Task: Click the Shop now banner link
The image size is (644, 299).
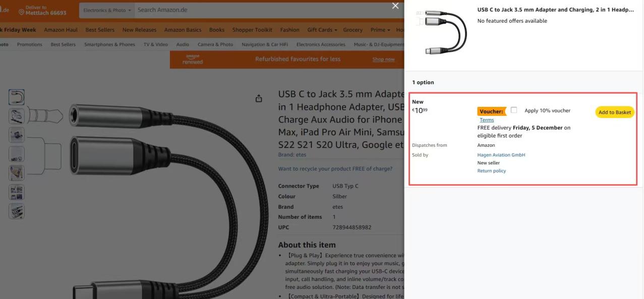Action: pos(383,59)
